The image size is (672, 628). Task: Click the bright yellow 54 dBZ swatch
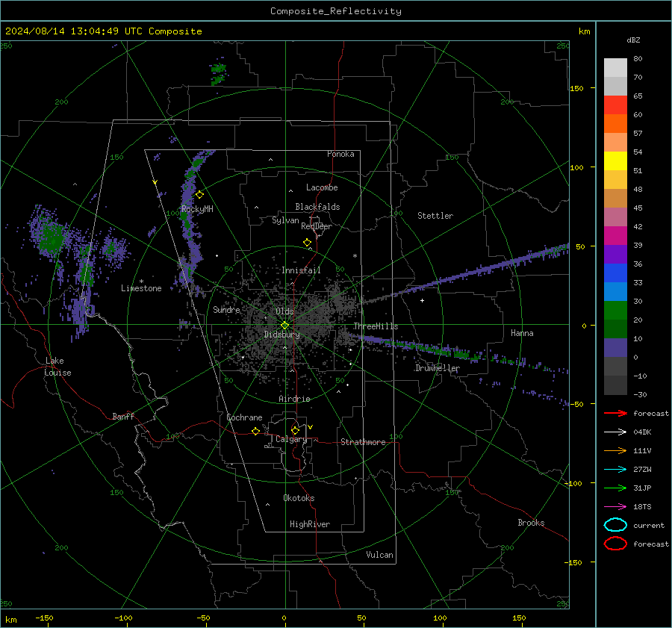click(x=615, y=161)
